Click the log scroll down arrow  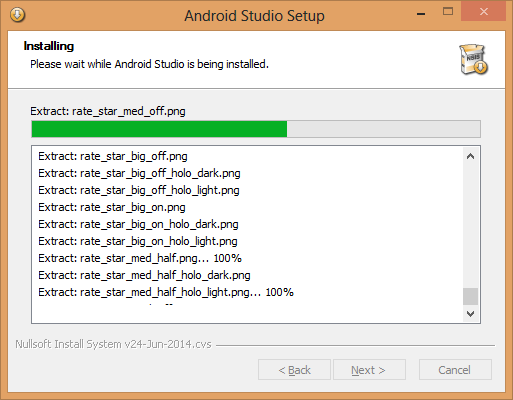point(470,314)
